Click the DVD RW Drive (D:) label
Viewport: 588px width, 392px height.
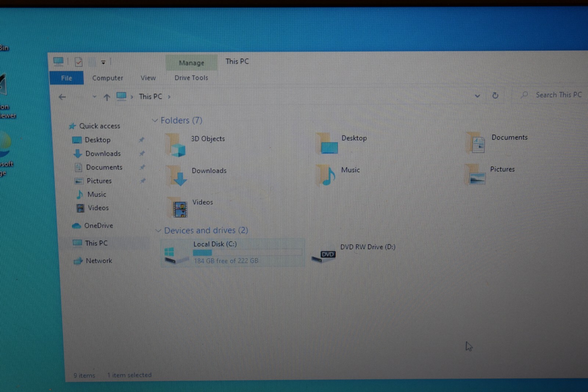click(x=368, y=247)
